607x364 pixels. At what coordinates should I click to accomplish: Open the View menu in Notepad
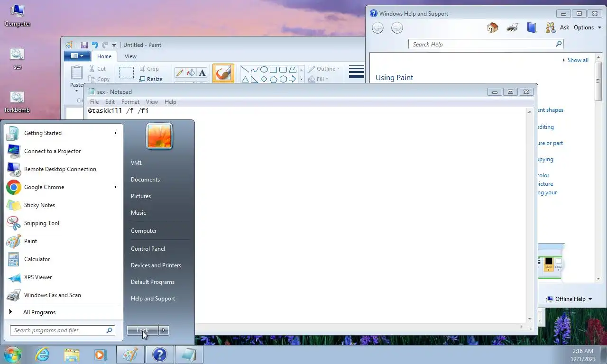pyautogui.click(x=152, y=102)
